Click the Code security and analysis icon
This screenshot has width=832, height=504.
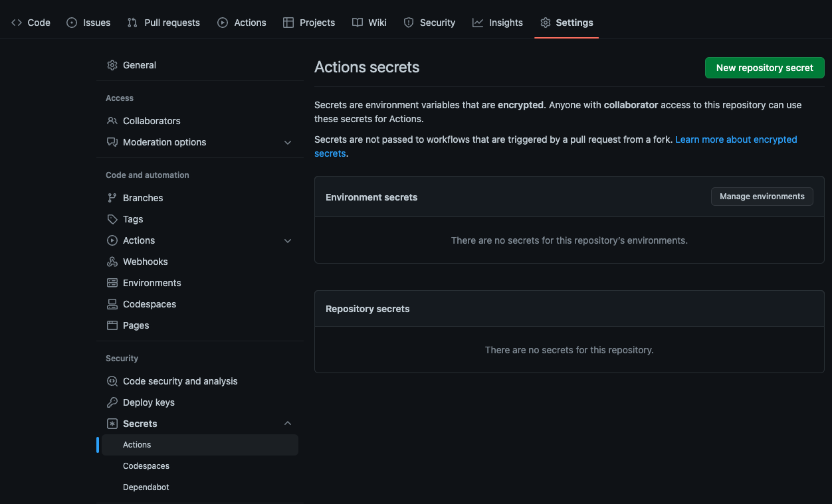pyautogui.click(x=112, y=381)
